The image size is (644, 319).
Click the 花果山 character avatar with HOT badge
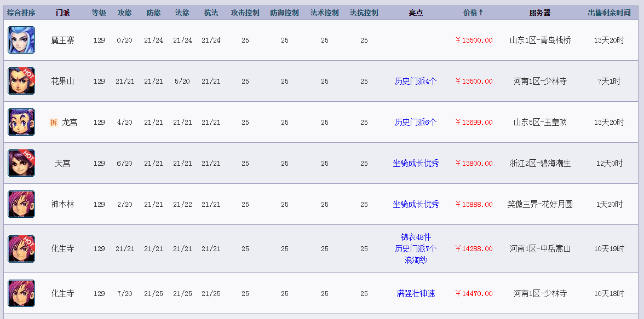point(21,81)
